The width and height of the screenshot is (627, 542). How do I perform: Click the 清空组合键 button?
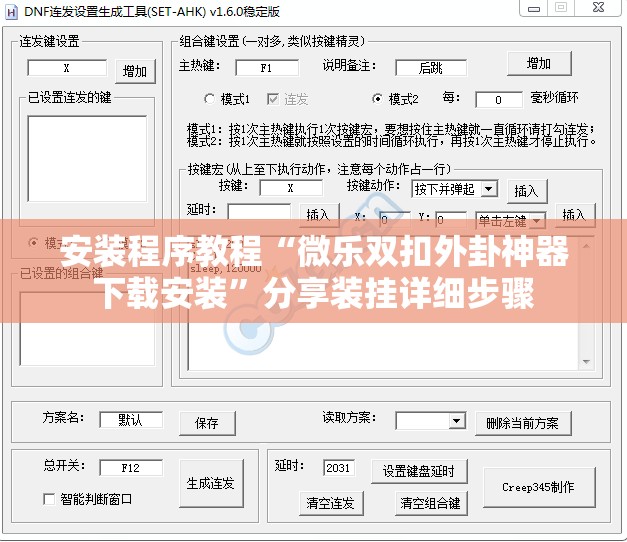pos(431,503)
